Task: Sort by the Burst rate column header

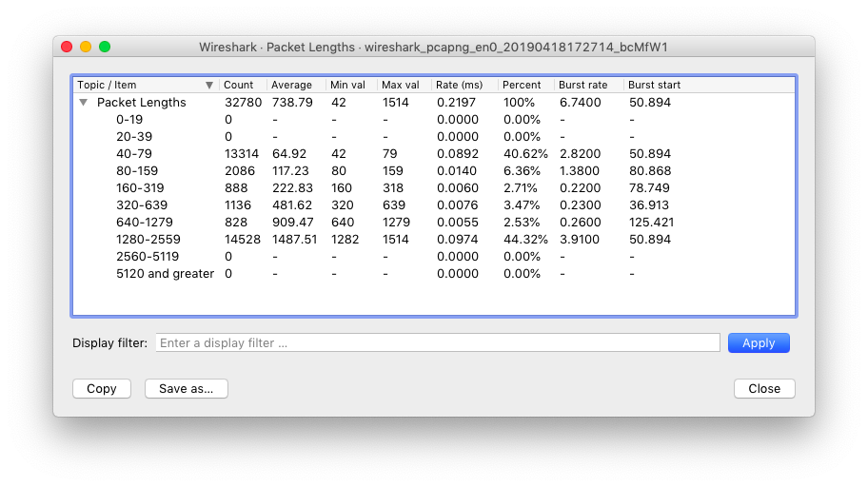Action: tap(589, 85)
